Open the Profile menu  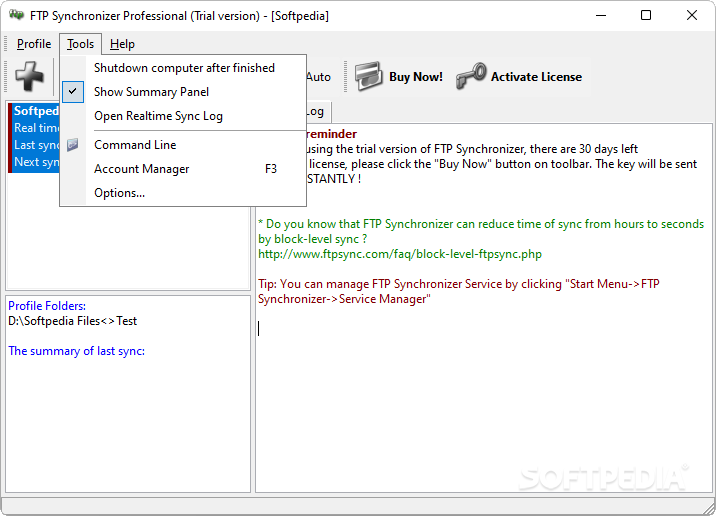point(34,44)
